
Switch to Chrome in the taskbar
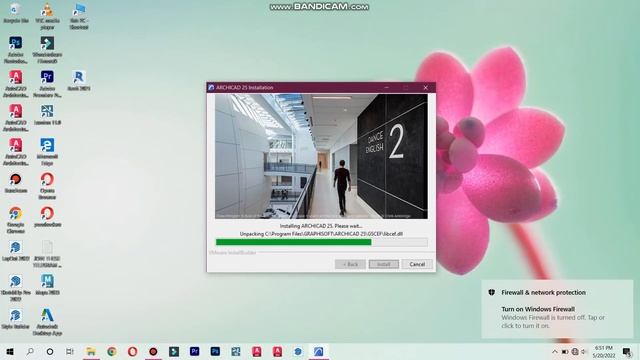point(111,351)
